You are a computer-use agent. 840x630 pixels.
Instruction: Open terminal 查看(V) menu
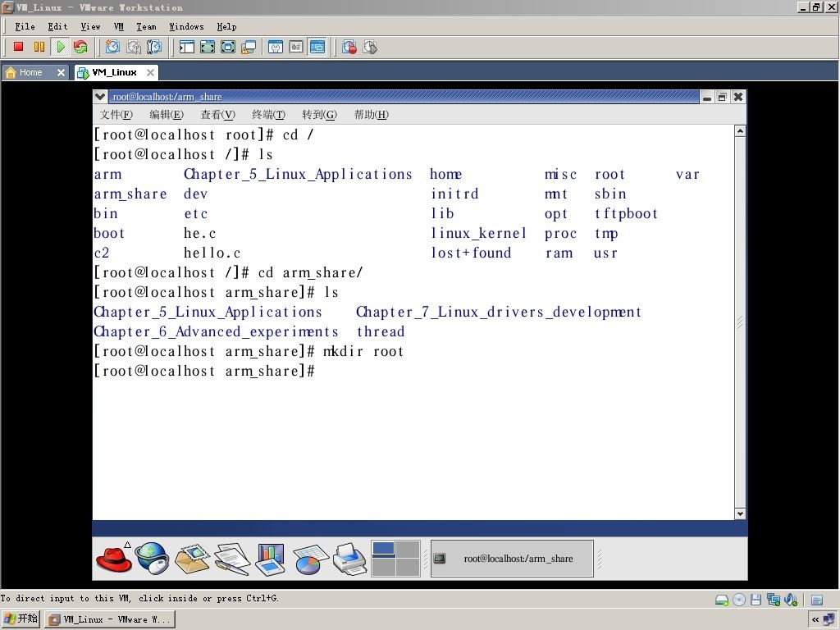pyautogui.click(x=217, y=115)
